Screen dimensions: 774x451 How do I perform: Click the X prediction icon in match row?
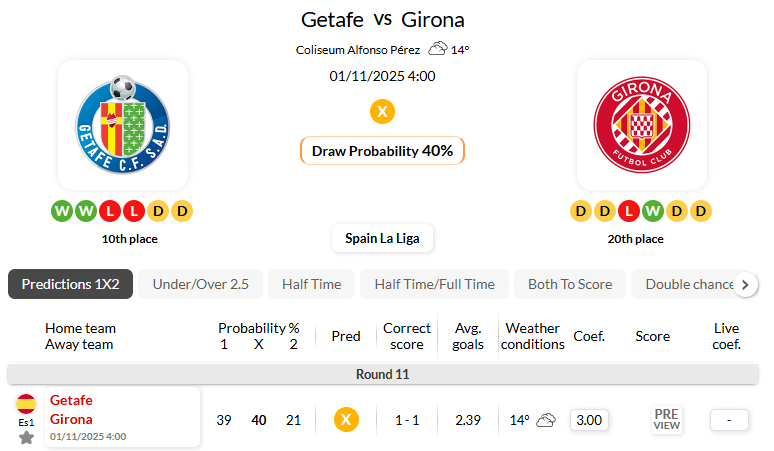(346, 420)
